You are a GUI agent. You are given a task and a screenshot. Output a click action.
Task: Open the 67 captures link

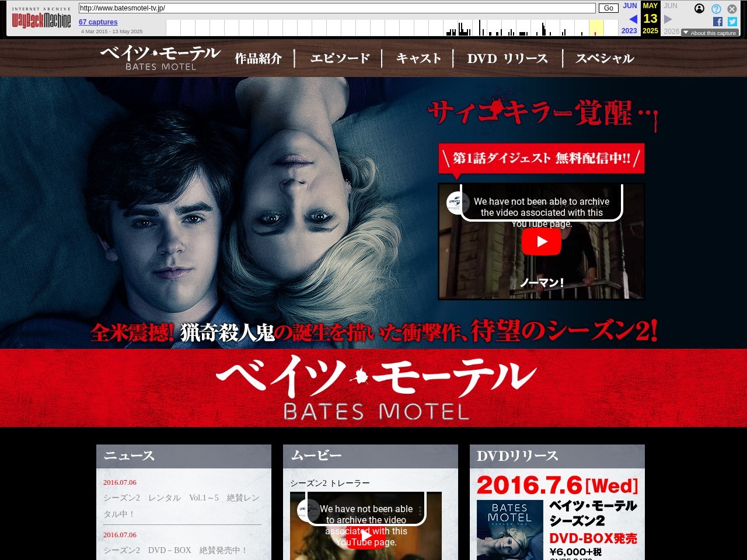point(98,22)
